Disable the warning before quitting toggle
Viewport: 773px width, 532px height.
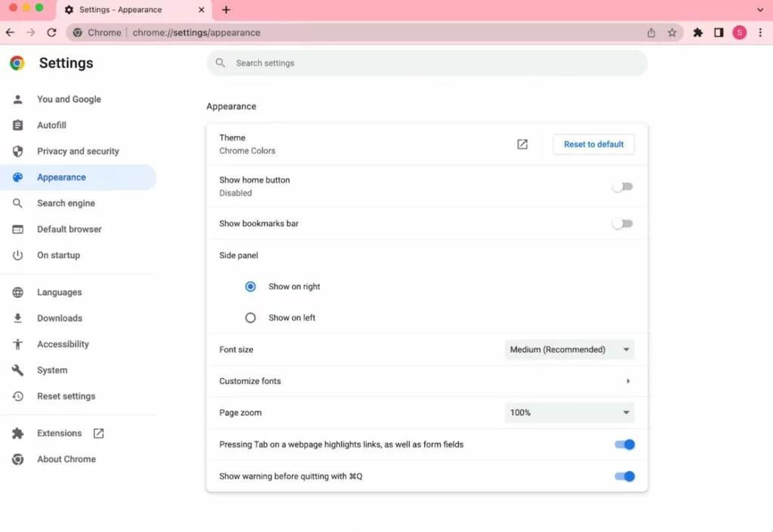tap(624, 476)
